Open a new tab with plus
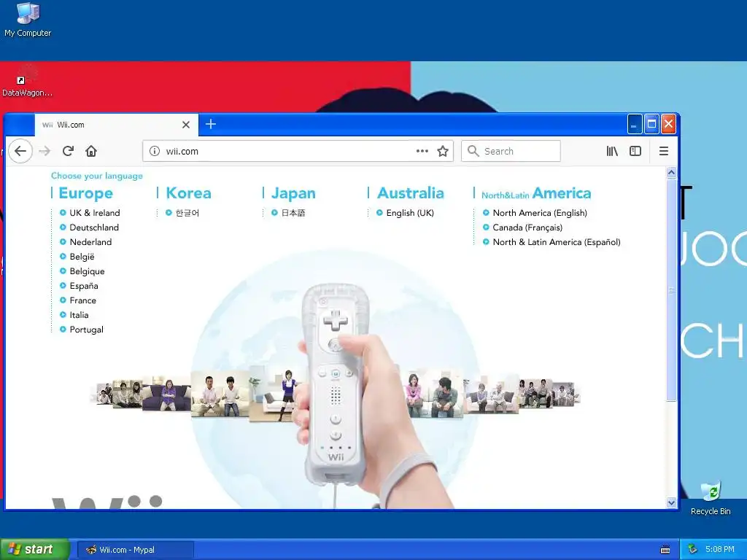 [x=211, y=124]
